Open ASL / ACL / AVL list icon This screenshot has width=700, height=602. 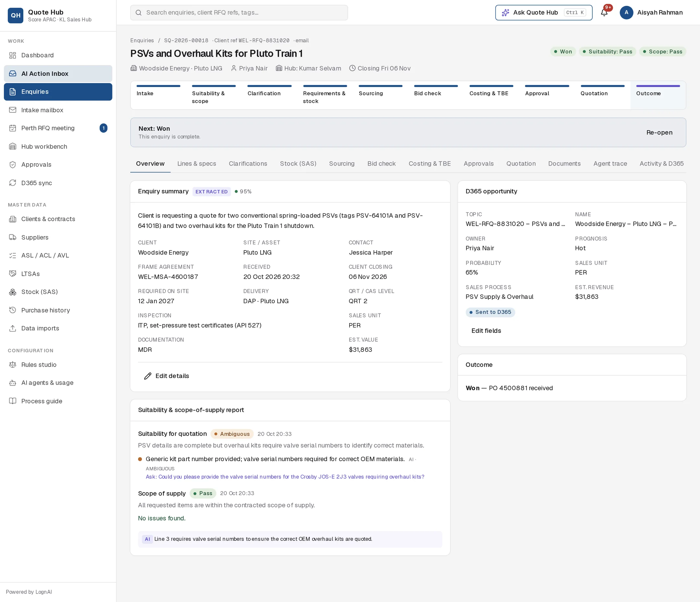[x=13, y=255]
